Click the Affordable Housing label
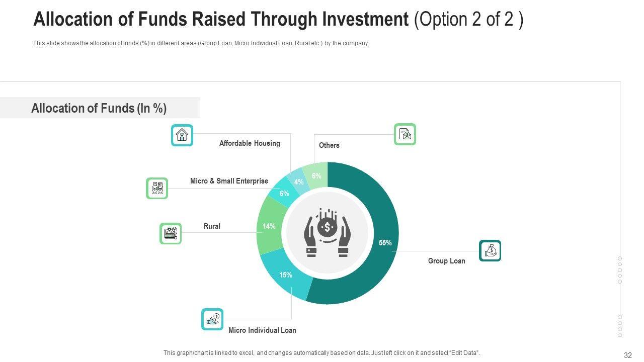 coord(250,143)
